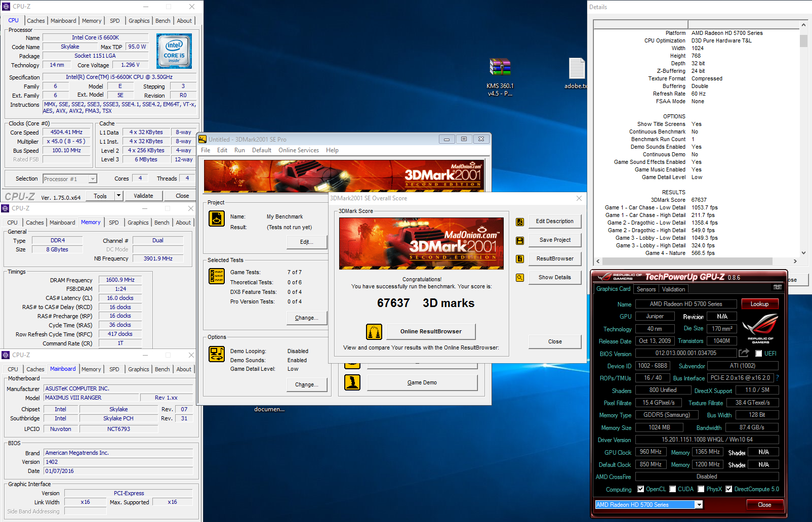This screenshot has width=812, height=522.
Task: Open the Tools dropdown arrow in CPU-Z
Action: pos(118,196)
